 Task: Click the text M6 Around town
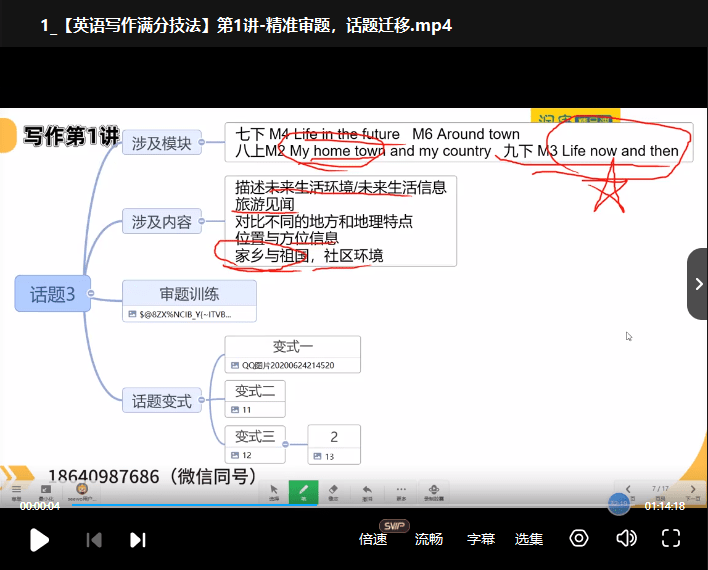coord(466,134)
